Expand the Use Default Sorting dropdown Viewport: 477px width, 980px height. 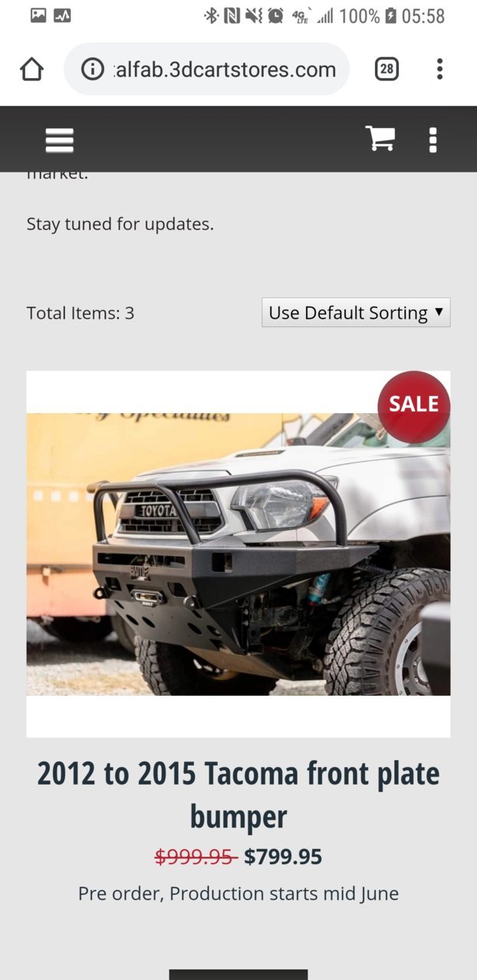356,313
